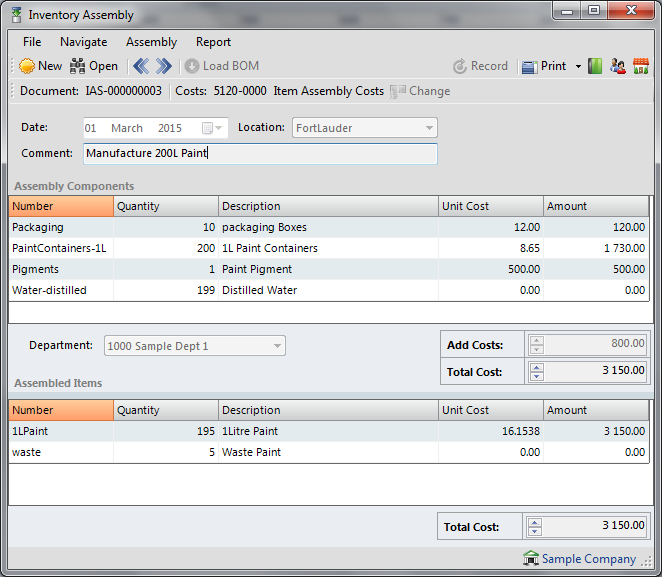
Task: Click the green book icon in toolbar
Action: coord(595,66)
